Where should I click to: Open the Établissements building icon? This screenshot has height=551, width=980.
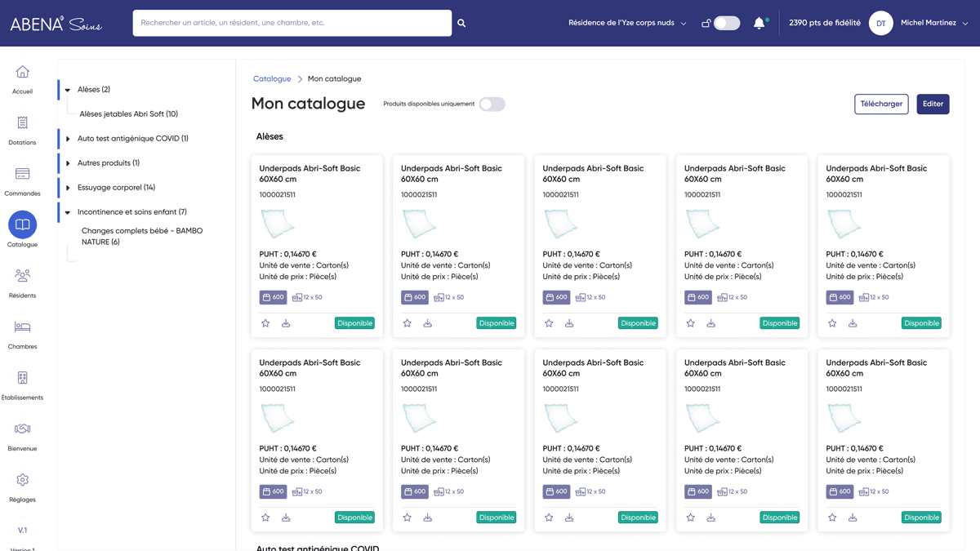(22, 378)
